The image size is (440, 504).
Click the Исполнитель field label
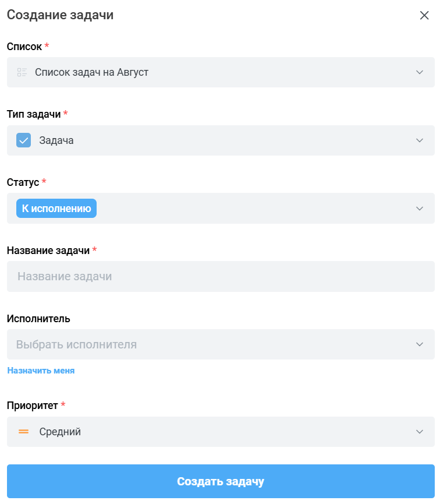pyautogui.click(x=38, y=319)
